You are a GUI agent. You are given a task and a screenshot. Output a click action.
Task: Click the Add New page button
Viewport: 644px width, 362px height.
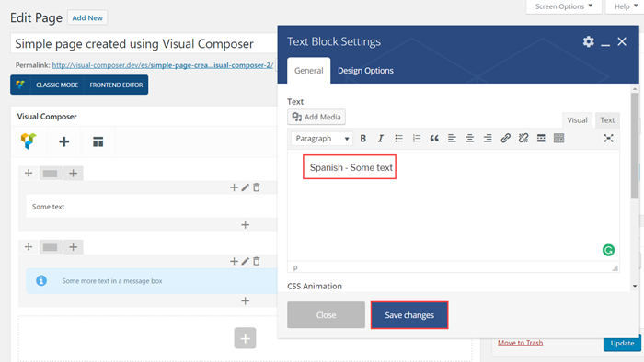pos(87,18)
